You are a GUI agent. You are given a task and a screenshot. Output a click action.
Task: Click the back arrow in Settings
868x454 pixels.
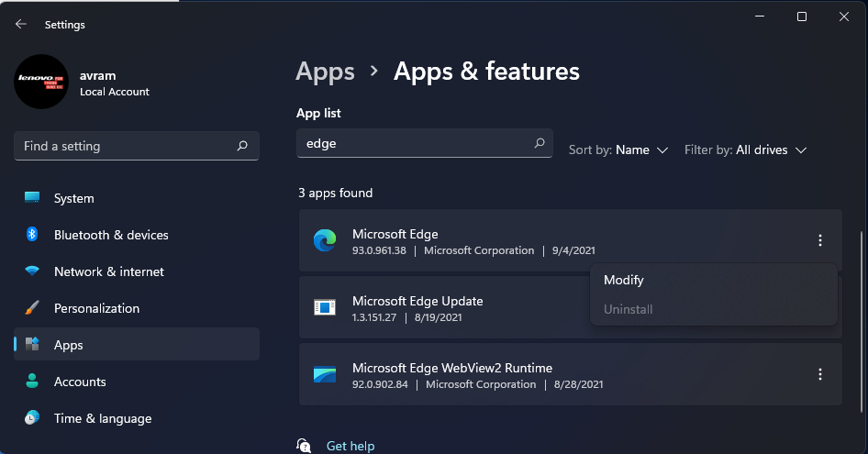pos(21,25)
